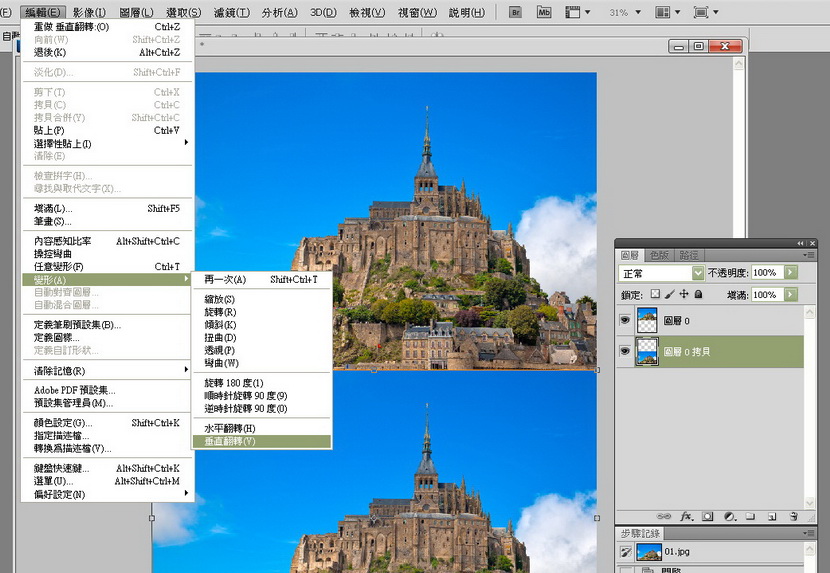Click the create new layer icon
Viewport: 830px width, 573px height.
pyautogui.click(x=772, y=516)
